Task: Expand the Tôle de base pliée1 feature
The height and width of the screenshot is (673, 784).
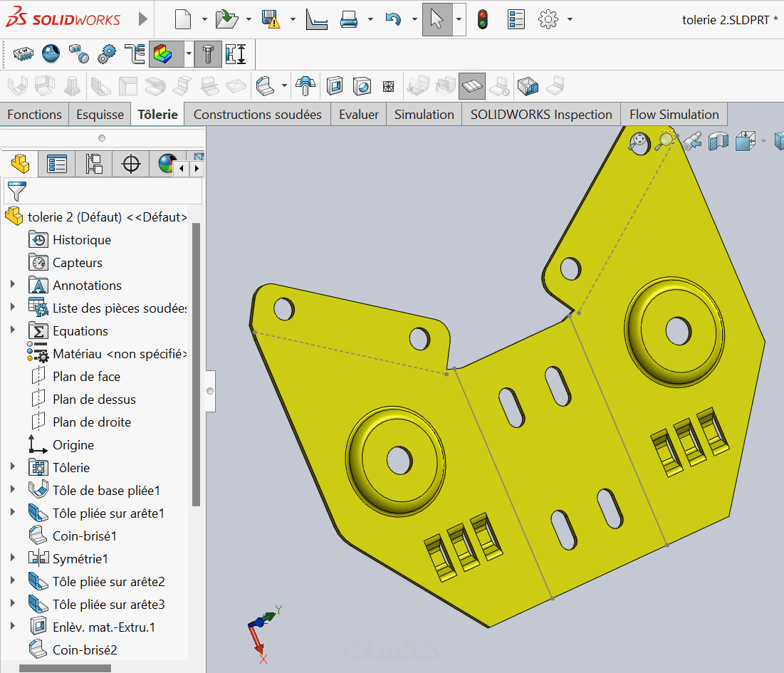Action: (12, 490)
